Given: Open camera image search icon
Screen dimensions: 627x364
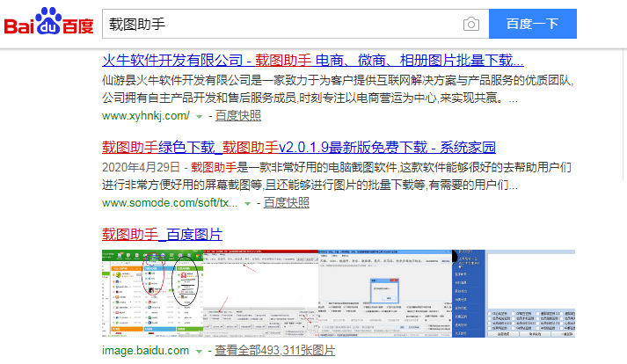Looking at the screenshot, I should coord(471,24).
